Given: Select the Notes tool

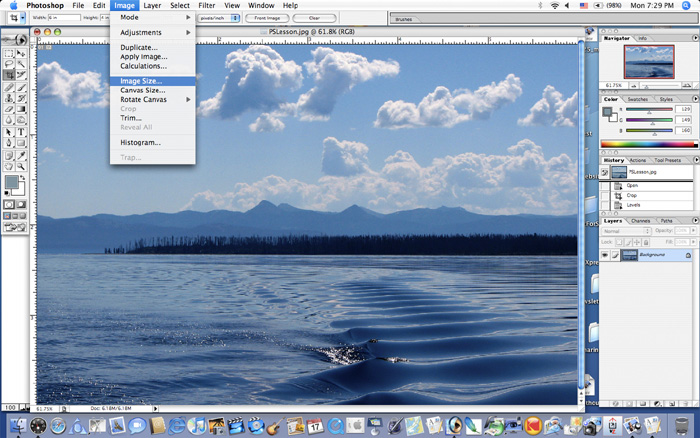Looking at the screenshot, I should 9,155.
